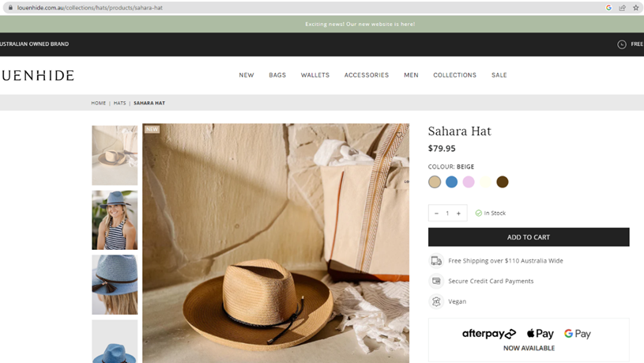This screenshot has height=363, width=644.
Task: Select the beige colour swatch
Action: (x=435, y=182)
